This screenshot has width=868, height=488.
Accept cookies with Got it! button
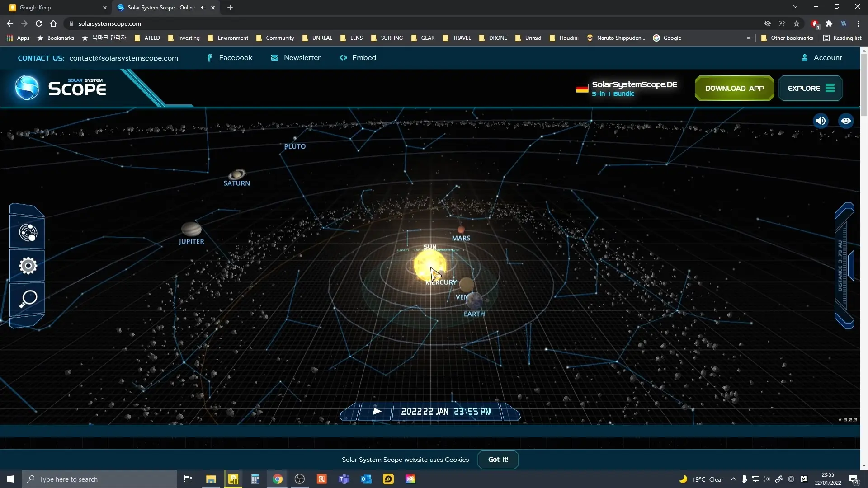[x=498, y=460]
